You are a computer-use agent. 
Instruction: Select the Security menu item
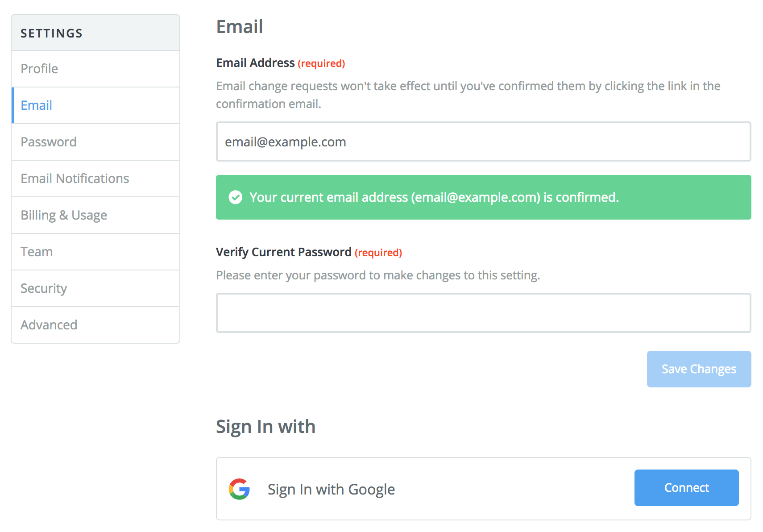(95, 288)
